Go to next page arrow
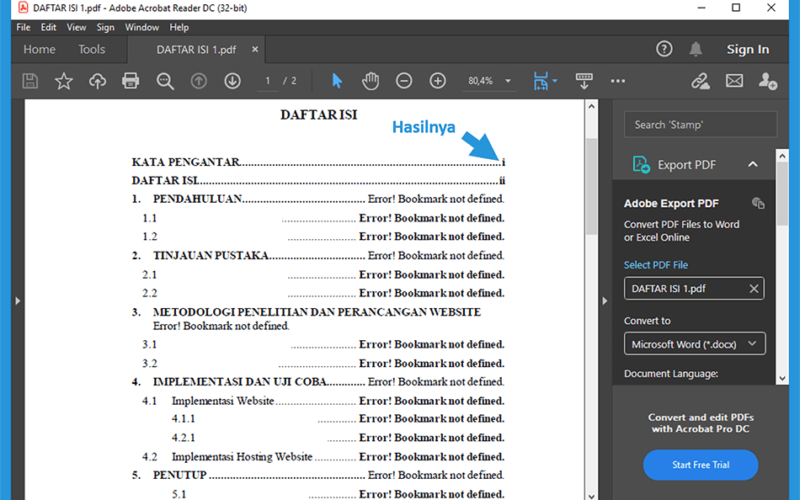 [233, 81]
